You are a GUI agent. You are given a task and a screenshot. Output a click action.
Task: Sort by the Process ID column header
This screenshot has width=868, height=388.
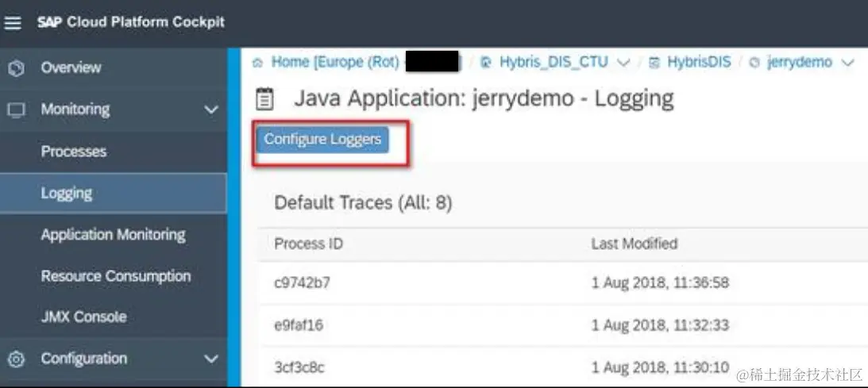click(308, 244)
